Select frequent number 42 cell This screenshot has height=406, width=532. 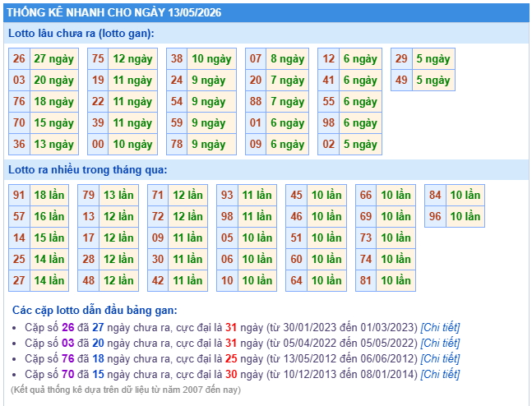158,280
